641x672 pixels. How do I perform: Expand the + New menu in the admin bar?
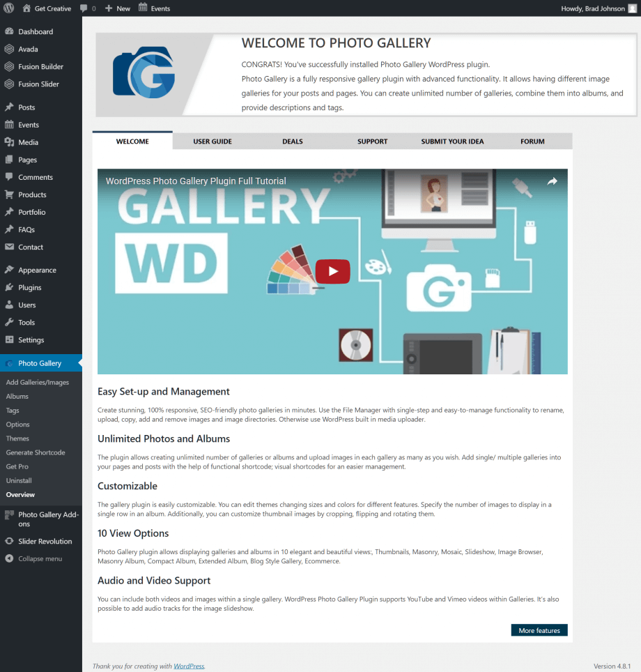(x=117, y=8)
